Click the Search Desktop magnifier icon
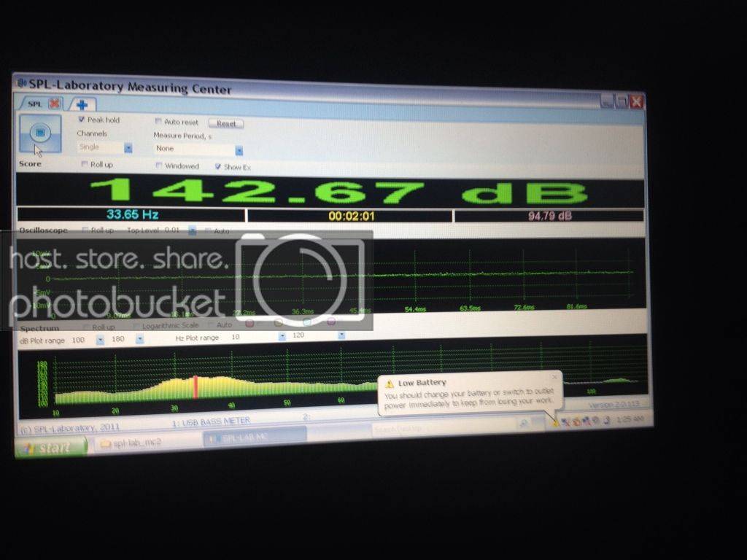Viewport: 747px width, 560px height. [x=524, y=424]
